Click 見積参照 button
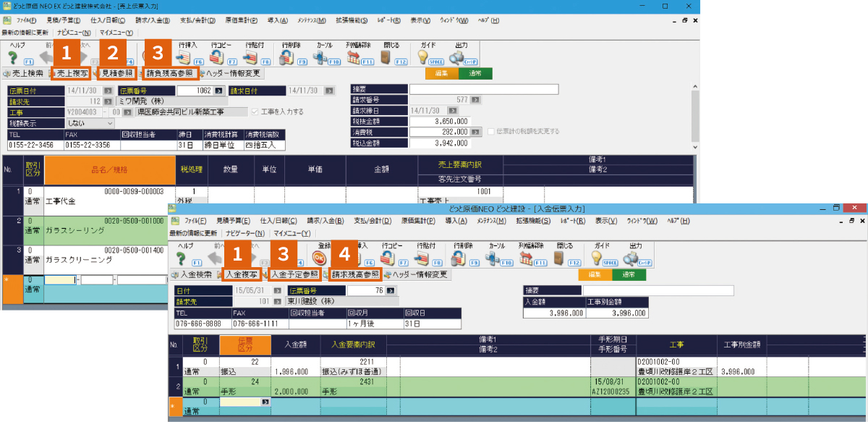 click(116, 73)
